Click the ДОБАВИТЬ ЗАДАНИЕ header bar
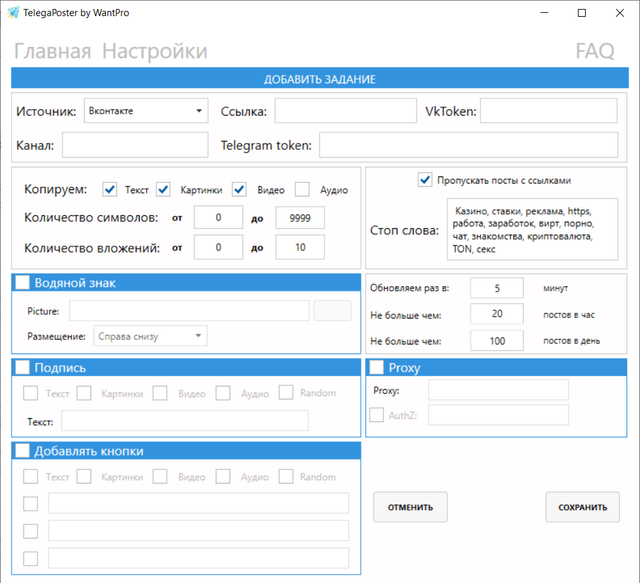Viewport: 640px width, 583px height. [x=320, y=78]
